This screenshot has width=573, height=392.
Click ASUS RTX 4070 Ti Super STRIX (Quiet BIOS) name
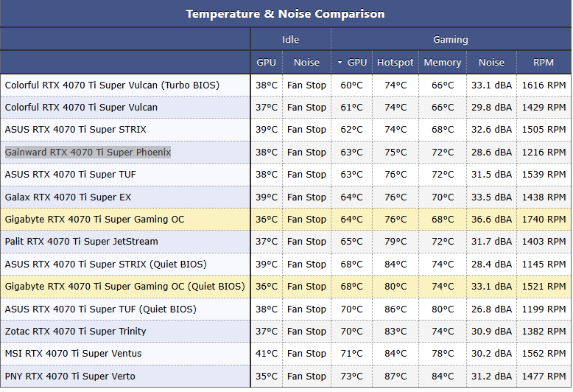tap(105, 265)
